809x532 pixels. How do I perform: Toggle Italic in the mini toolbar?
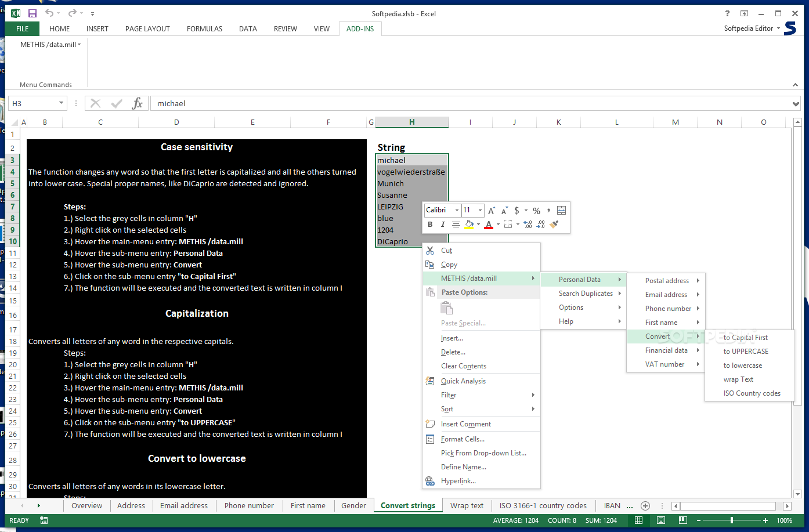(x=443, y=225)
